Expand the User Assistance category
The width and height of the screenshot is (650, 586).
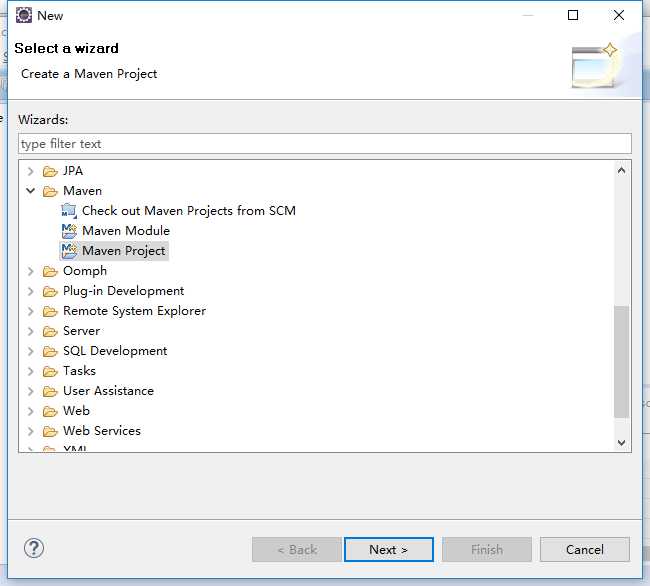(30, 391)
